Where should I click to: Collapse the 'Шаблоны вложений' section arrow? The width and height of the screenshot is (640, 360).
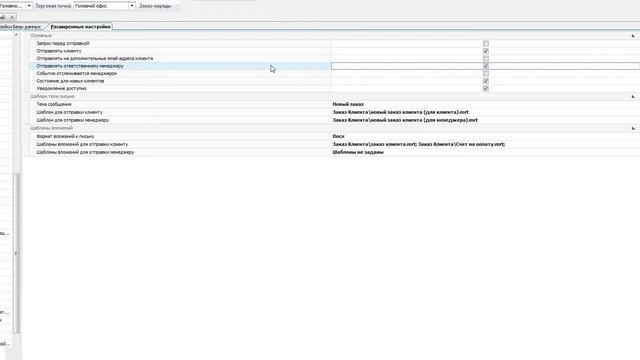[x=633, y=128]
